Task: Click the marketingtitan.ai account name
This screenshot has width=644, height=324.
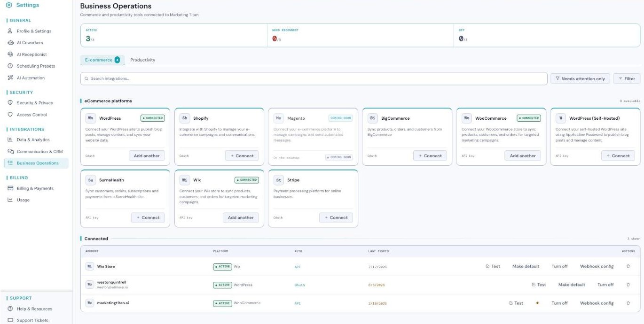Action: 113,303
